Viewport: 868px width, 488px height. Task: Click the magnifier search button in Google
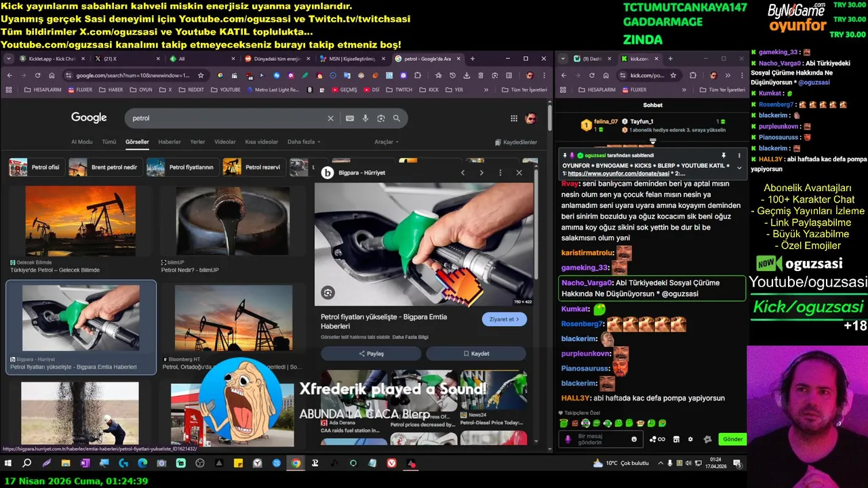(x=397, y=118)
